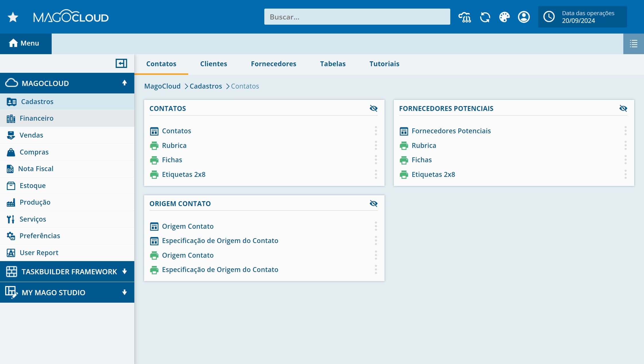The height and width of the screenshot is (364, 644).
Task: Open options dots for Rubrica in Contatos panel
Action: (x=376, y=146)
